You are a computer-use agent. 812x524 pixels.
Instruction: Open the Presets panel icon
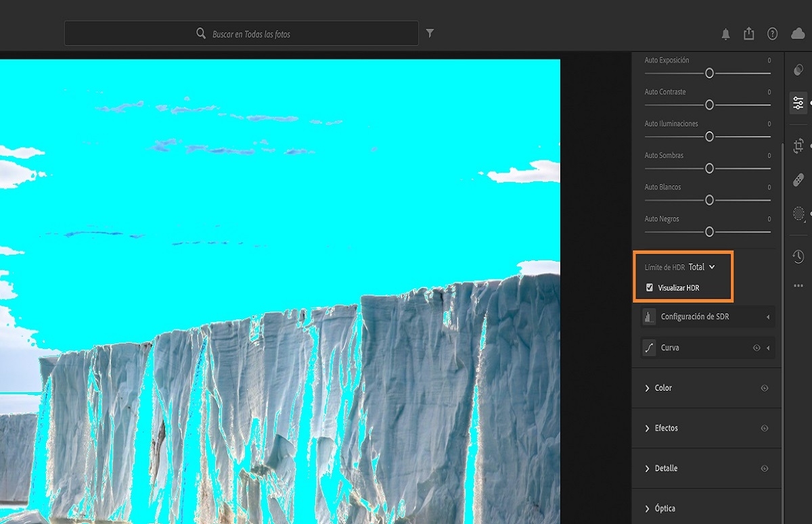click(798, 69)
